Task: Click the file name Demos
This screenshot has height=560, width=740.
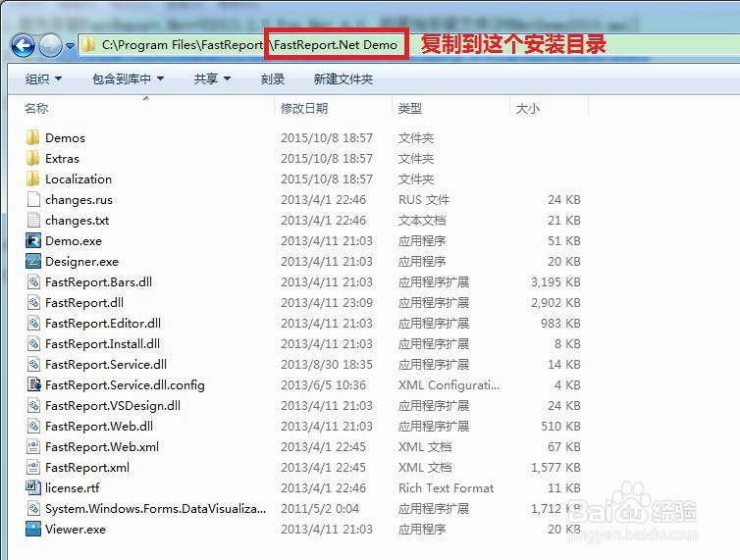Action: tap(65, 137)
